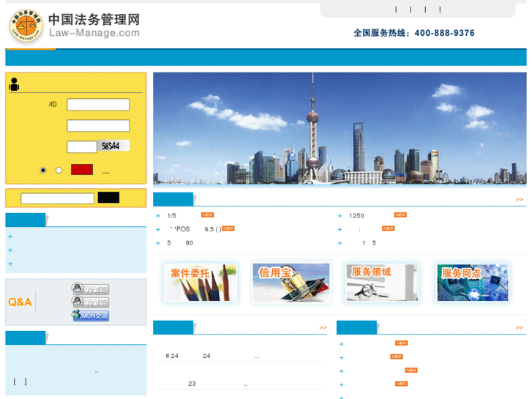Click the first QQ留言 penguin button
Viewport: 532px width, 399px height.
click(x=90, y=288)
